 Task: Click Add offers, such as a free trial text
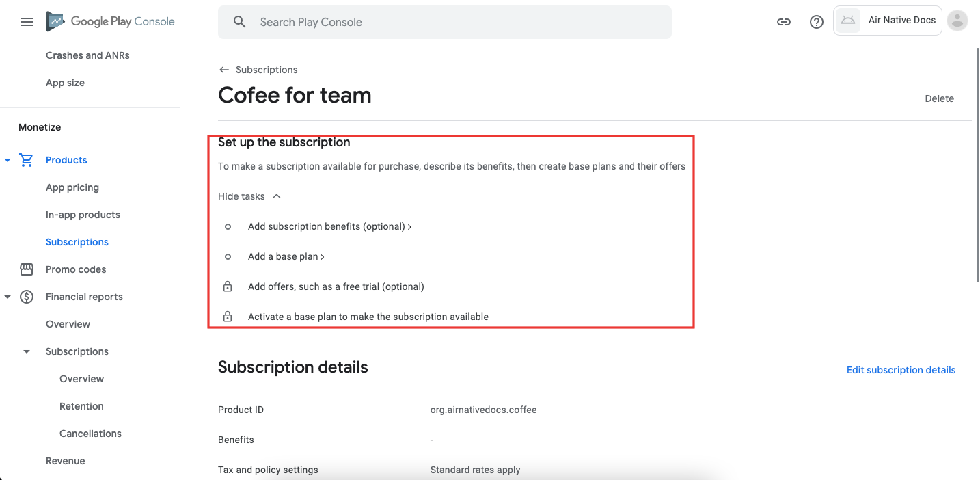[x=336, y=286]
